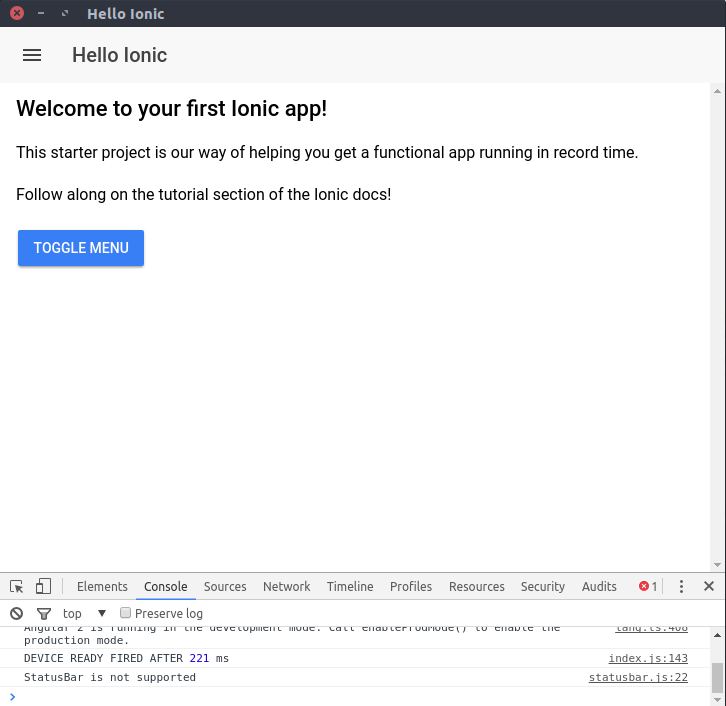Open the Profiles tab
The height and width of the screenshot is (706, 726).
[411, 587]
